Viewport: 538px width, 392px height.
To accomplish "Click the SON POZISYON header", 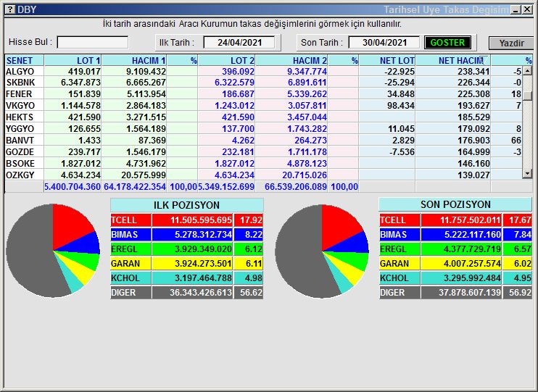I will point(455,204).
